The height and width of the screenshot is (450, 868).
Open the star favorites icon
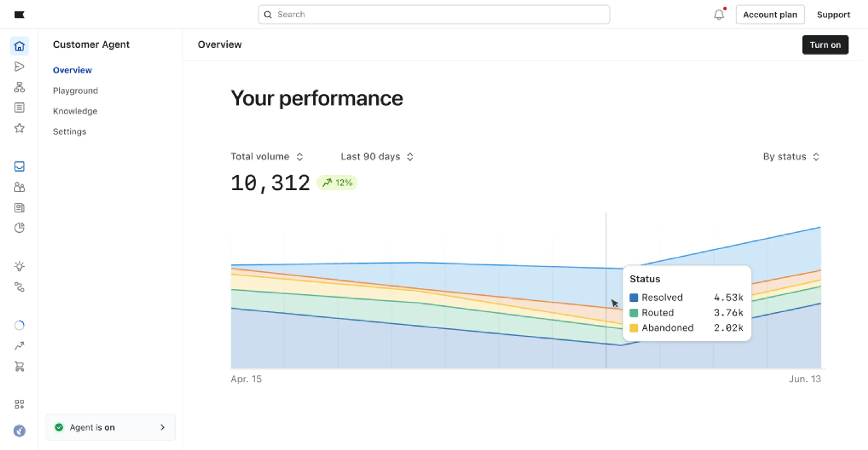tap(19, 128)
